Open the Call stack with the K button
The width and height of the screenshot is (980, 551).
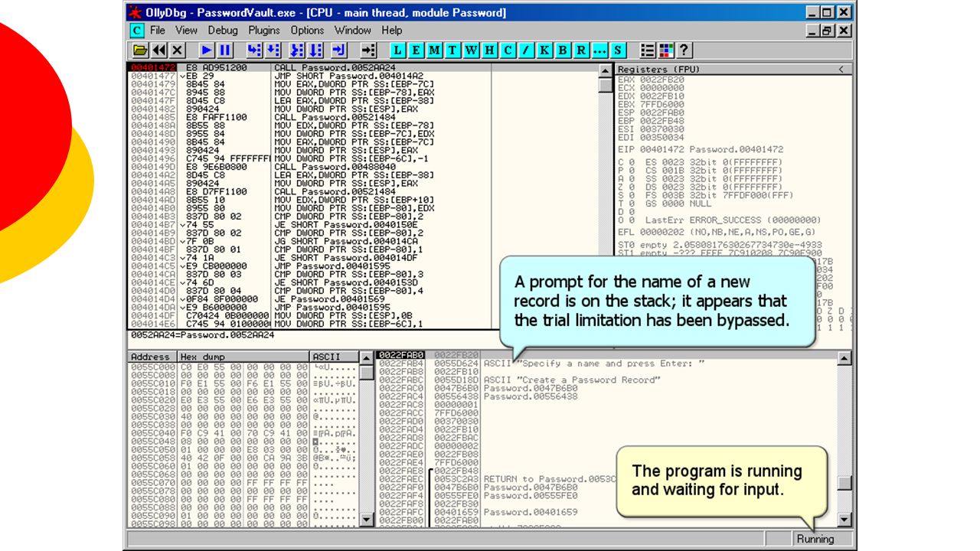545,51
